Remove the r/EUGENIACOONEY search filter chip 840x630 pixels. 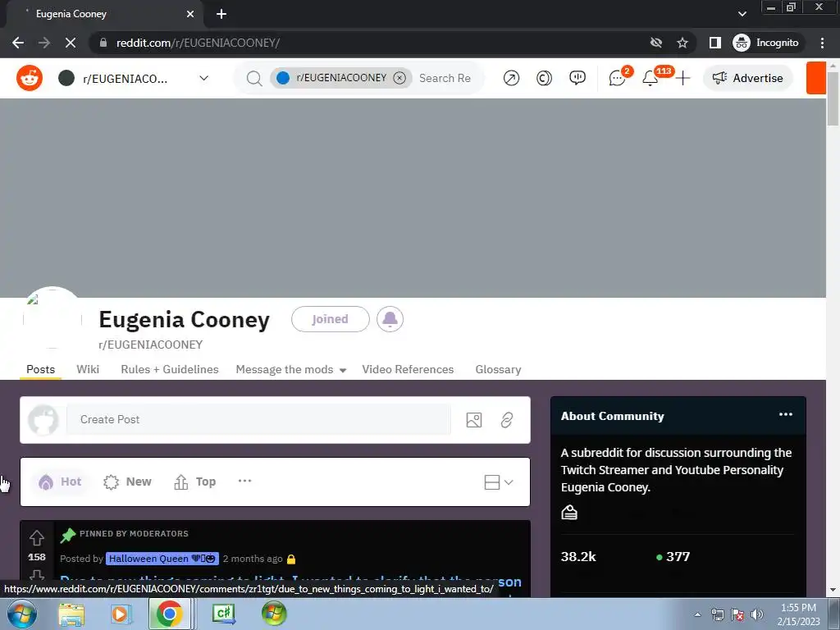[x=399, y=78]
